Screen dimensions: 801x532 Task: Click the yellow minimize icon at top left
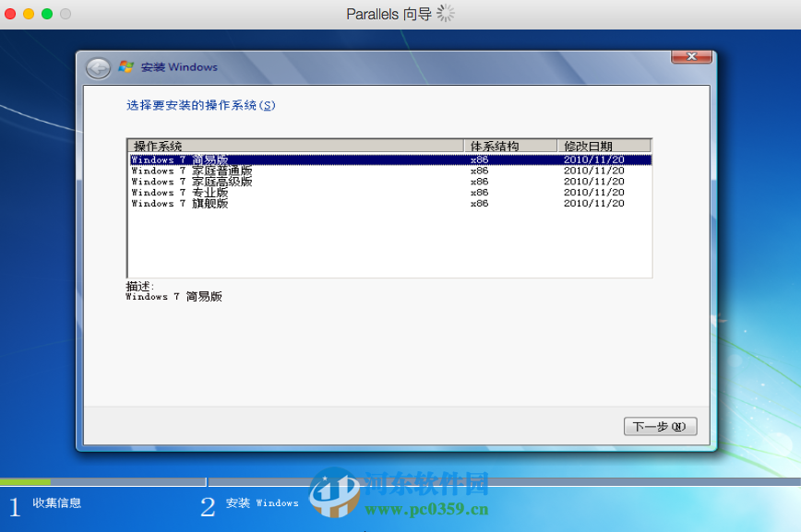coord(30,14)
